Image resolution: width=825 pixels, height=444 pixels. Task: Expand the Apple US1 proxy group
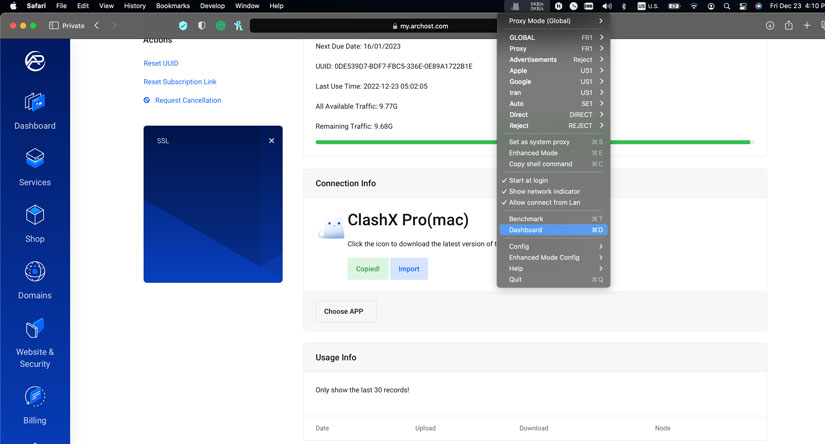point(554,70)
